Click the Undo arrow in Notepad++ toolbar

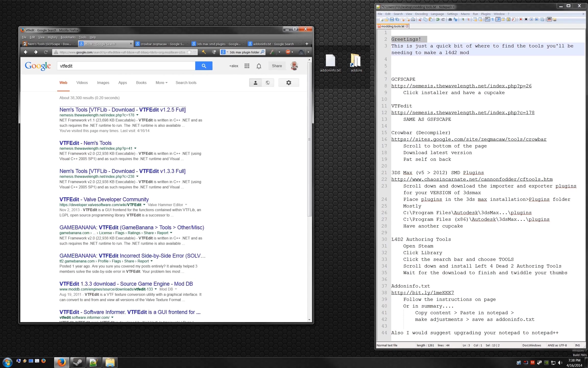[438, 19]
